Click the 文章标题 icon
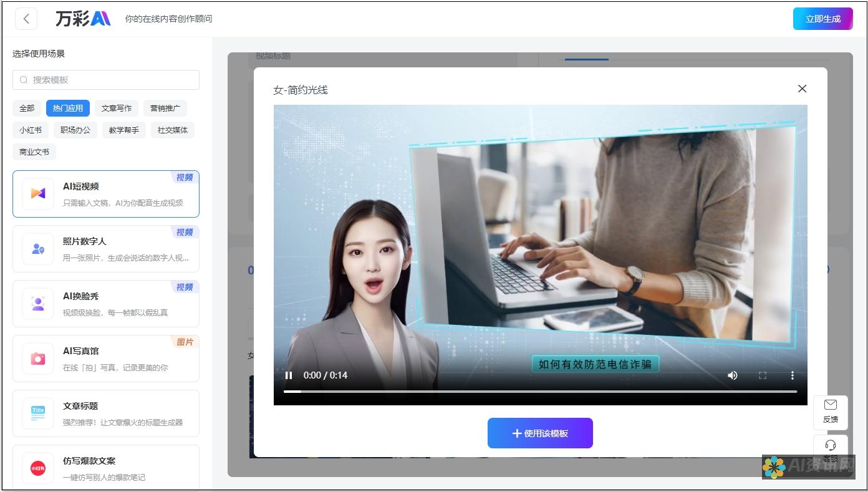 38,413
